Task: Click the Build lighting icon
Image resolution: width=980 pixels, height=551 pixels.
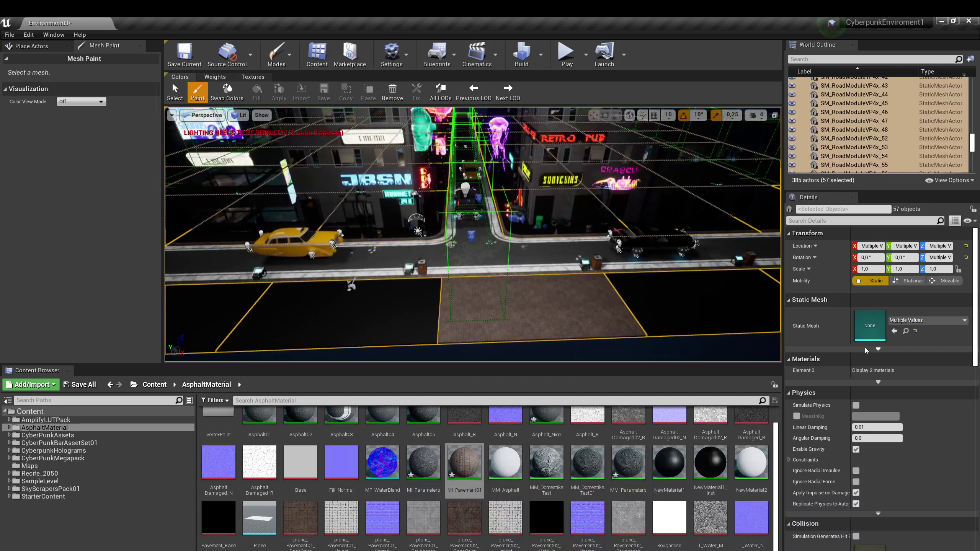Action: tap(521, 55)
